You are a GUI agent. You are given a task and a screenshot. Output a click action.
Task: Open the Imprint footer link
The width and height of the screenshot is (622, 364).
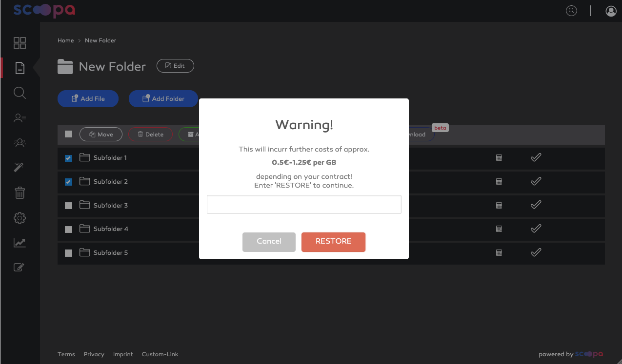(x=123, y=354)
